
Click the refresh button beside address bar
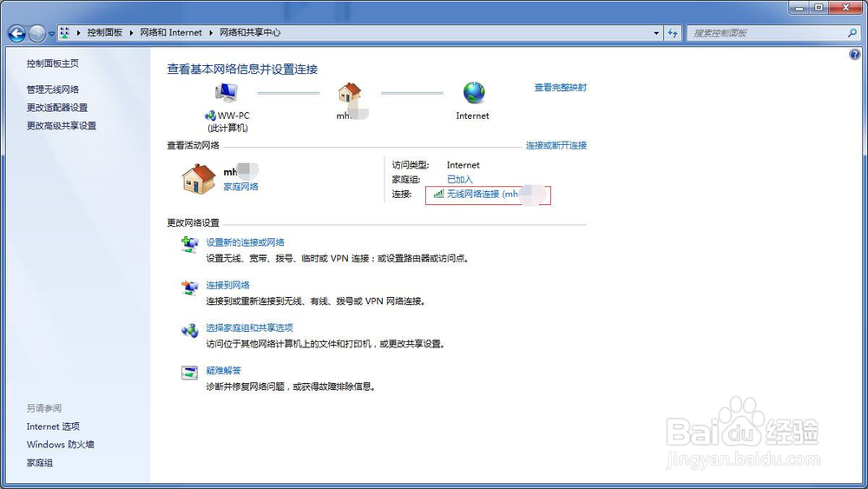(x=673, y=33)
